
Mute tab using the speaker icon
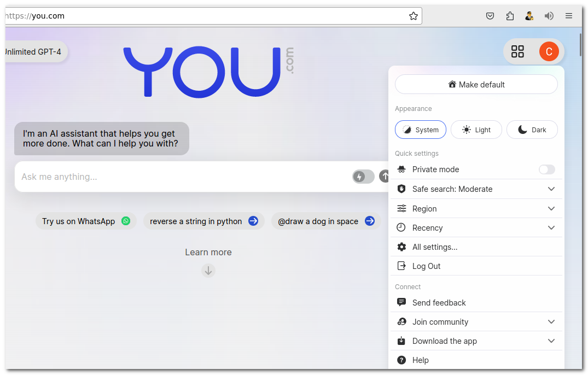(x=549, y=16)
